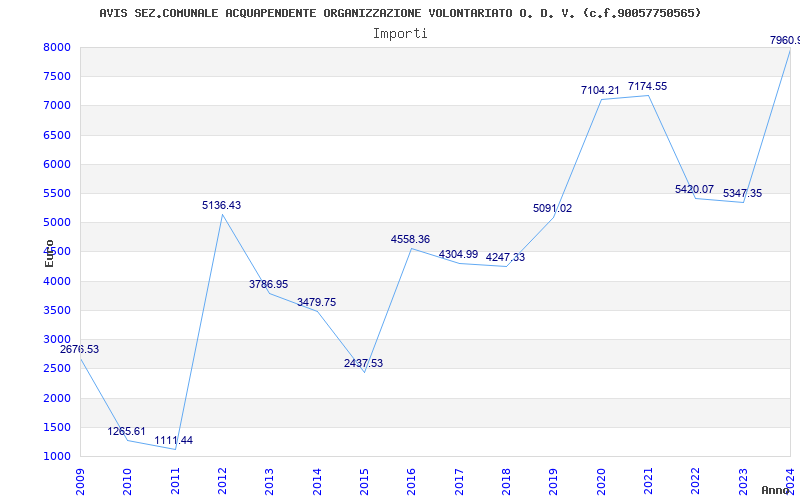Click x-axis year 2010
The width and height of the screenshot is (800, 500).
point(128,481)
